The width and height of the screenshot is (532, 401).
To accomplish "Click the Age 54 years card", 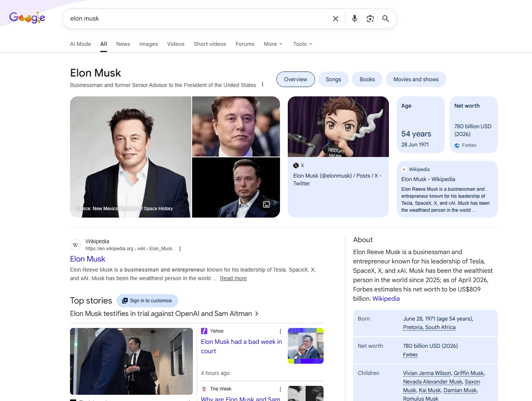I will pyautogui.click(x=421, y=125).
